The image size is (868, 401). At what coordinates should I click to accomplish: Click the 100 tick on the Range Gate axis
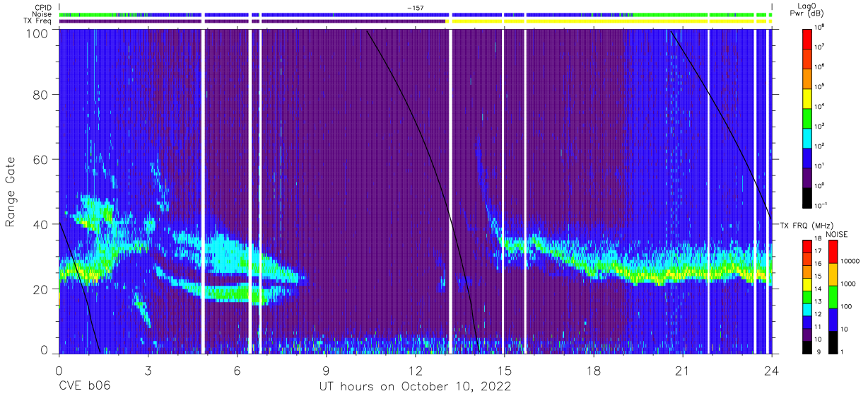37,33
